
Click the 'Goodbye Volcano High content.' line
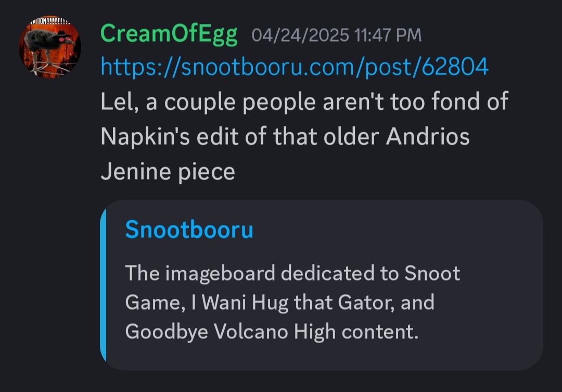point(272,332)
